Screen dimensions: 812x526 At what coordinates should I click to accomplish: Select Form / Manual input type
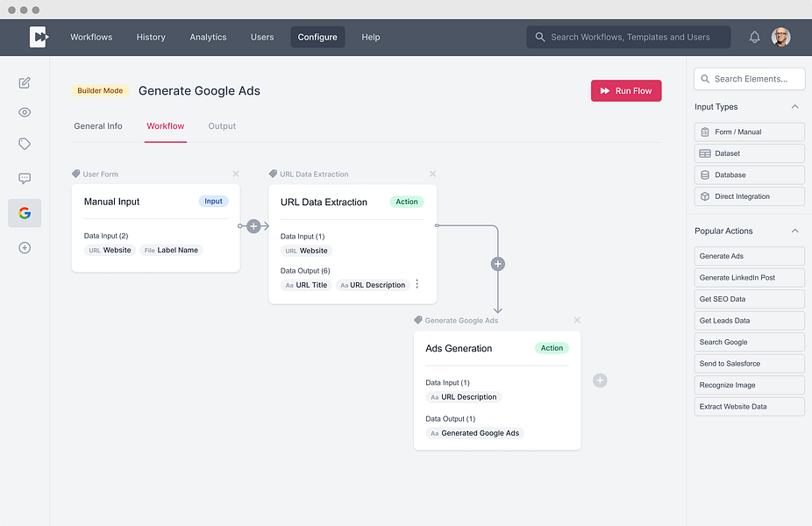point(750,132)
